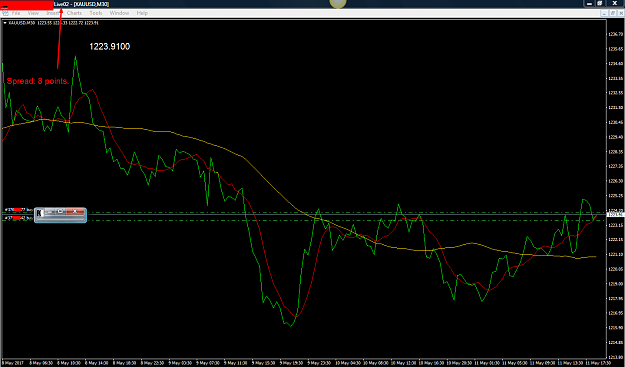This screenshot has width=625, height=367.
Task: Open the View menu
Action: pos(33,13)
